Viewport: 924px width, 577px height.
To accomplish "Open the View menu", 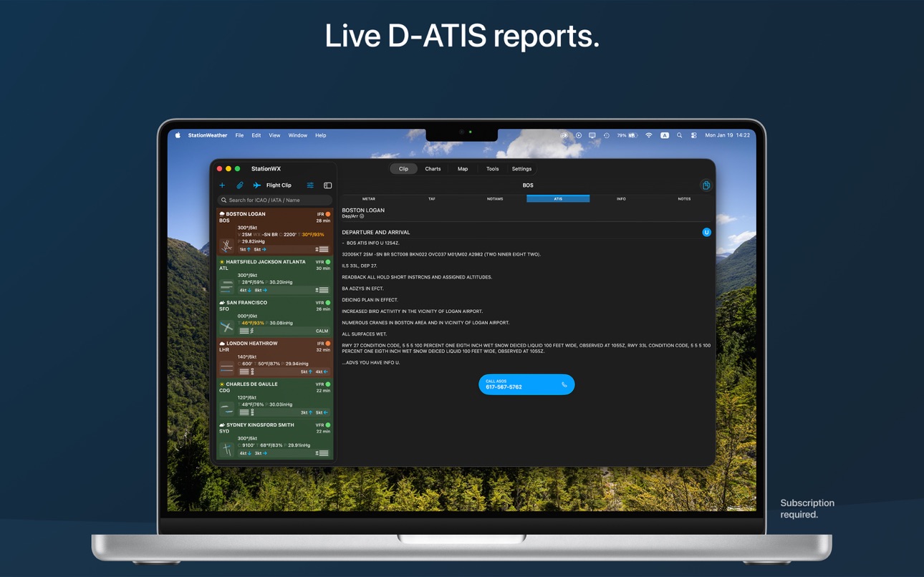I will (x=274, y=135).
